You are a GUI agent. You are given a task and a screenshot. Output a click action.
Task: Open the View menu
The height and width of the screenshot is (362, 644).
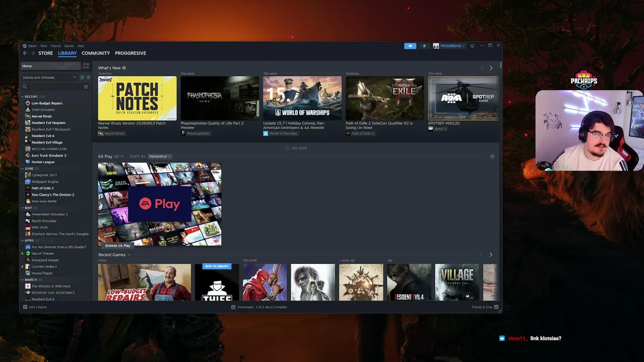click(44, 46)
